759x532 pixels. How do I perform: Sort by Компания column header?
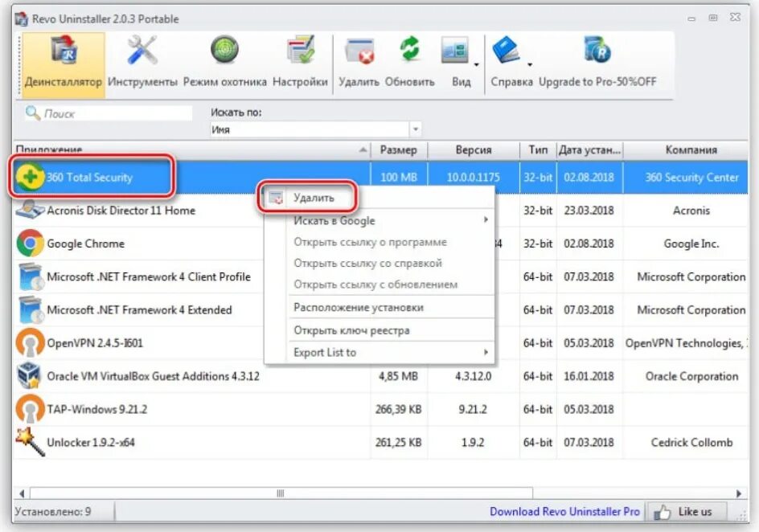685,150
